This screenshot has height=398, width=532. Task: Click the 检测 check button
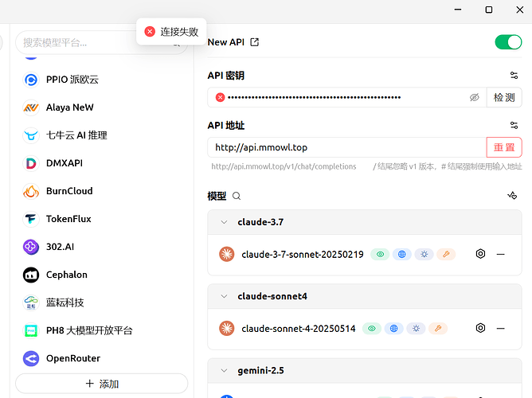coord(504,98)
